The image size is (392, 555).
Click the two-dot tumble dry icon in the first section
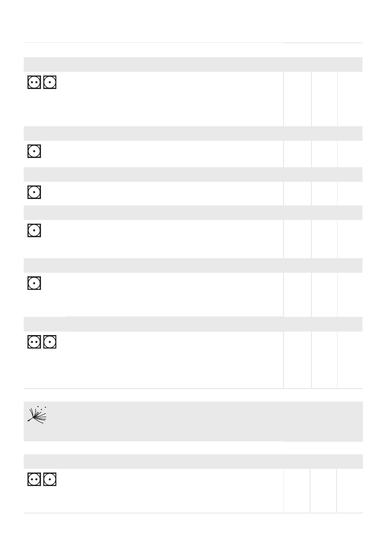pos(34,82)
